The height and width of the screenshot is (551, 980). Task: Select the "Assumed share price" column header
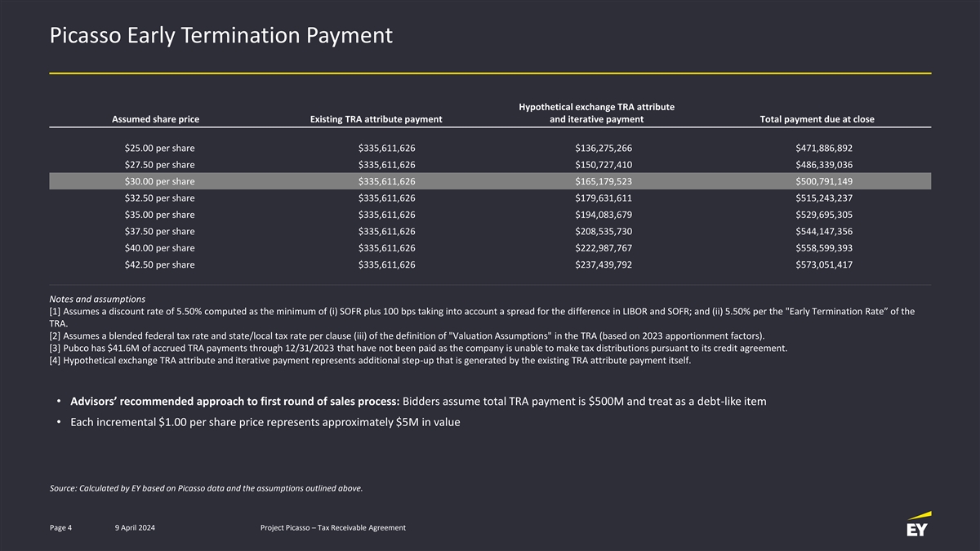pos(155,119)
